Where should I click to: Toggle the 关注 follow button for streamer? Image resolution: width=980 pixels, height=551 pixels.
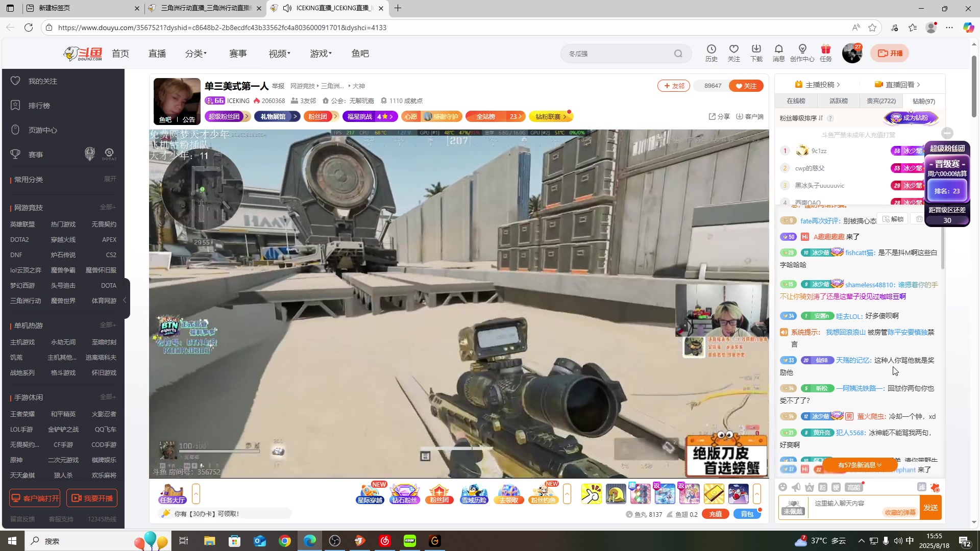(746, 86)
